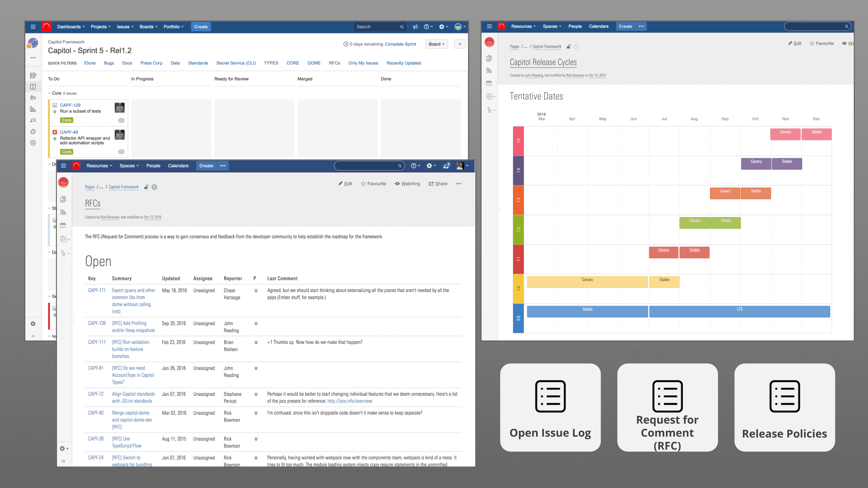Click the 0.9 LTS bar in the roadmap
Viewport: 868px width, 488px height.
[x=740, y=311]
